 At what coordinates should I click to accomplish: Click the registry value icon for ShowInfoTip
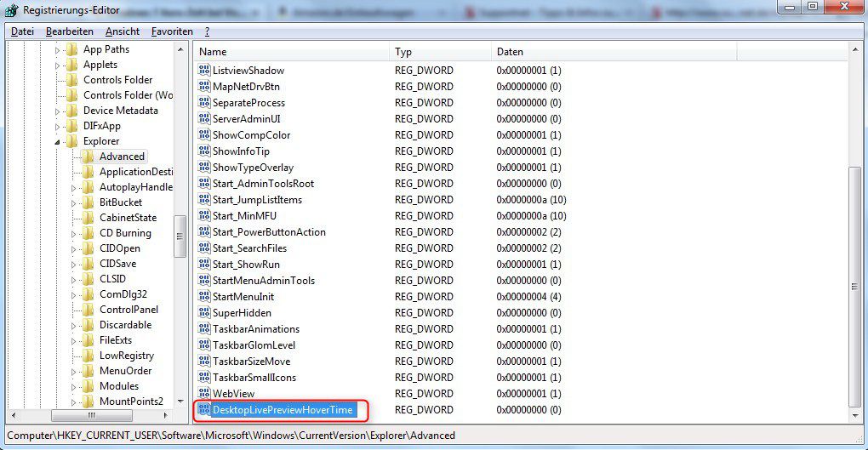[204, 151]
